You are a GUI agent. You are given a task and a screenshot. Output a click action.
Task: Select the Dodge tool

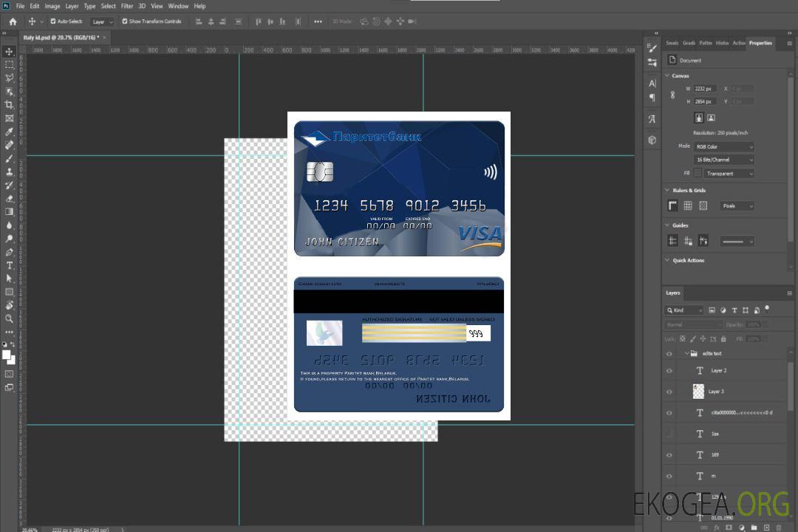point(9,239)
